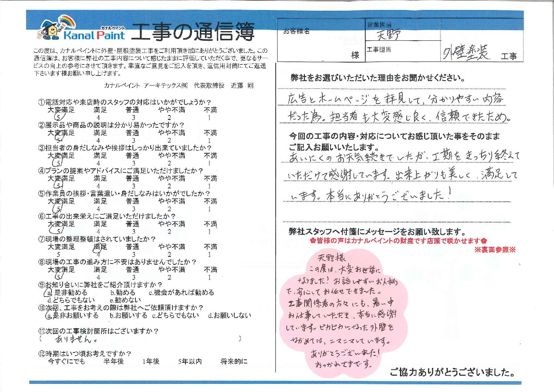554x392 pixels.
Task: Select 将来的に timing option in question ⑫
Action: [234, 361]
